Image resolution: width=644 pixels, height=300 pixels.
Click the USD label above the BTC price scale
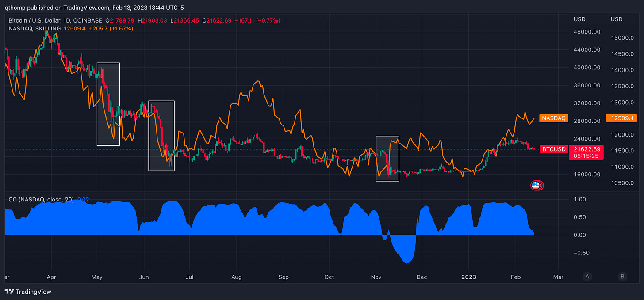tap(580, 19)
